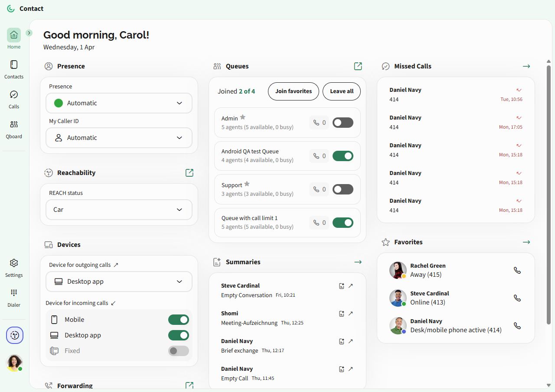Open the Dialer keypad icon

click(x=14, y=293)
